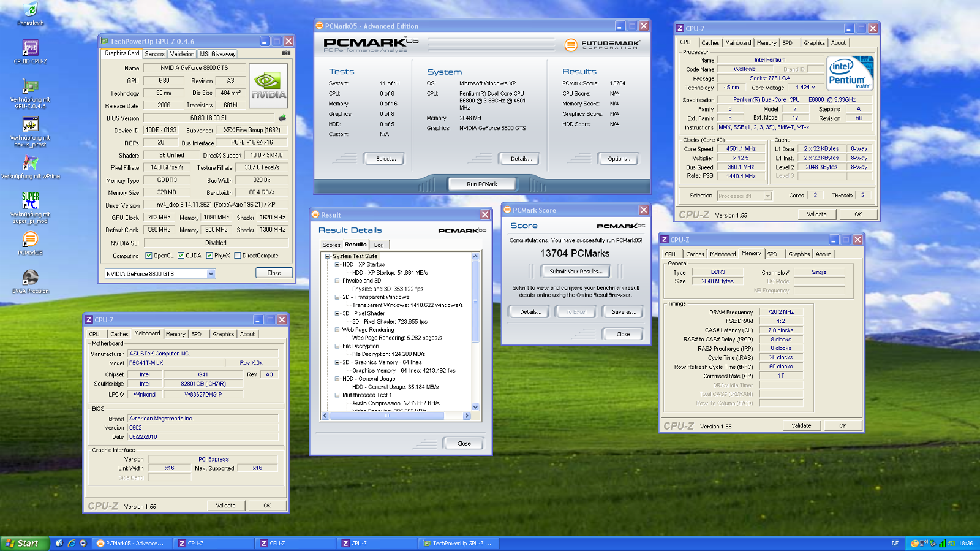Open the CPUID CPU-Z desktop shortcut

pos(30,48)
